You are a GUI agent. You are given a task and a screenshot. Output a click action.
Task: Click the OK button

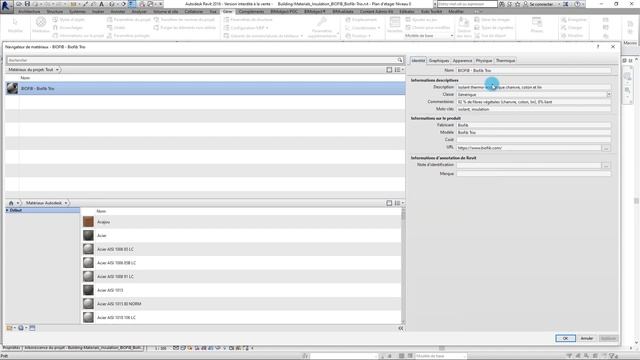tap(565, 338)
